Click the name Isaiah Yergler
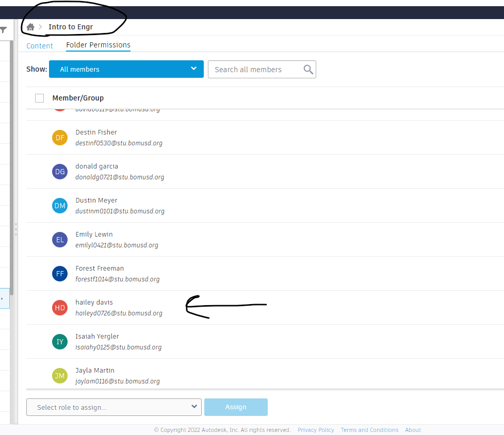Viewport: 504px width, 435px height. click(x=97, y=337)
